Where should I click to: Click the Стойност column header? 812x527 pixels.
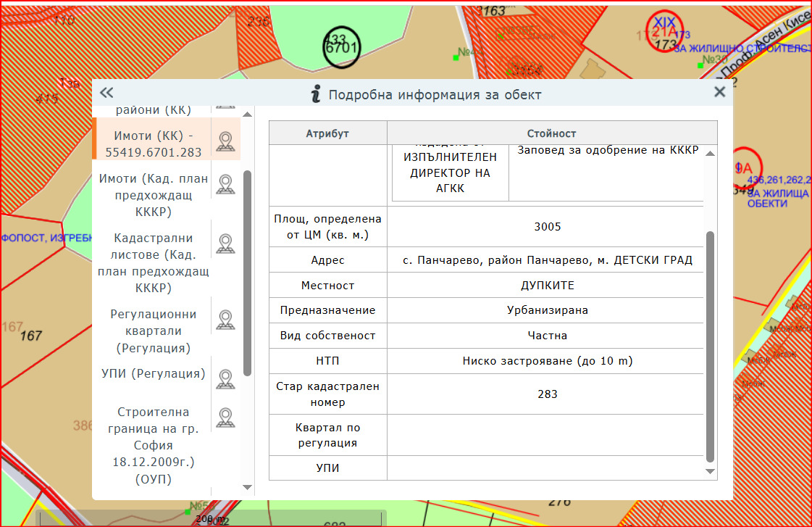(551, 133)
